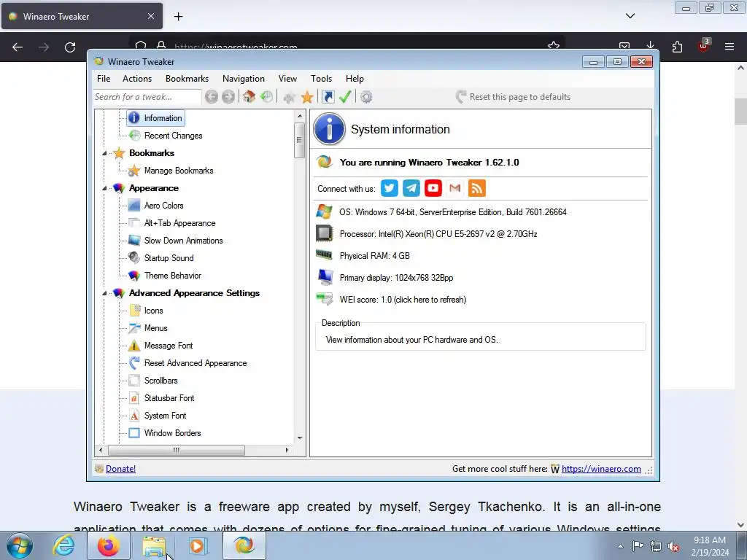Select Theme Behavior tree item
Screen dimensions: 747x560
(x=172, y=276)
